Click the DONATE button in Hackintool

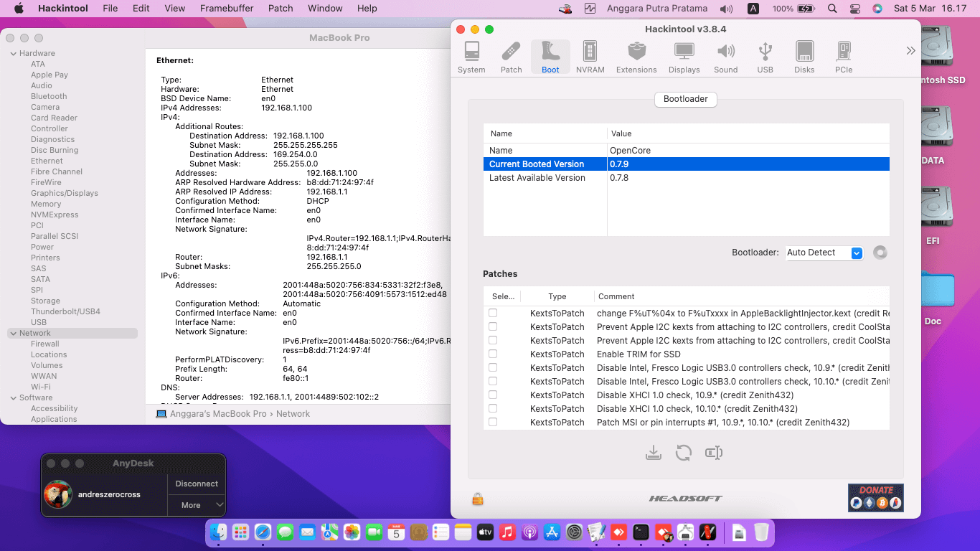(875, 497)
